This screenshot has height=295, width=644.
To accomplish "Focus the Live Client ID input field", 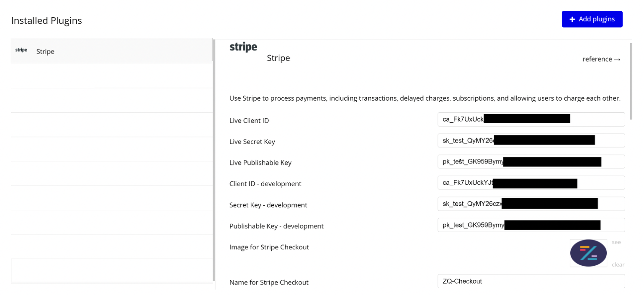I will coord(531,119).
